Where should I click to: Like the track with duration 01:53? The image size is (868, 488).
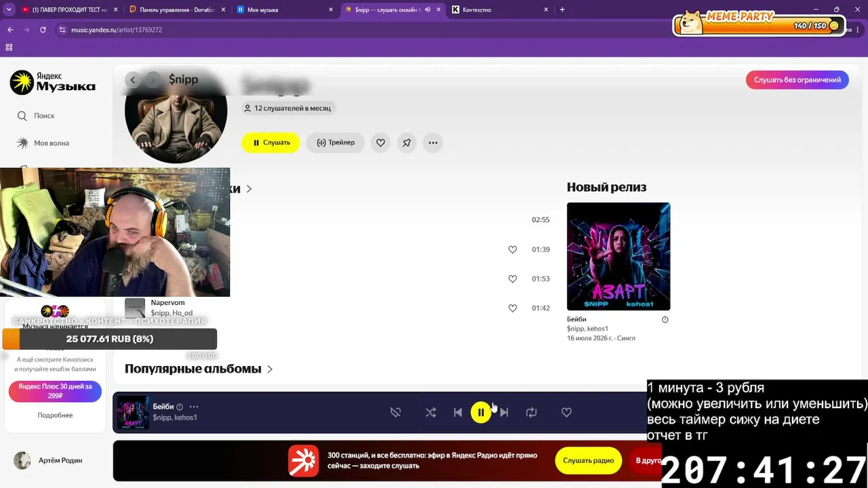coord(513,279)
